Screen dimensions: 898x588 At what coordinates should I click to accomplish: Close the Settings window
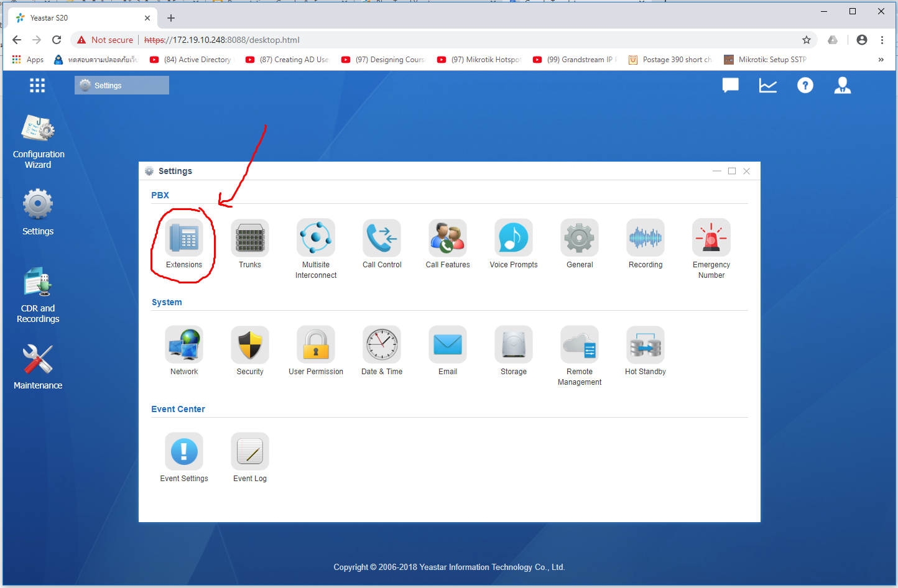tap(747, 171)
